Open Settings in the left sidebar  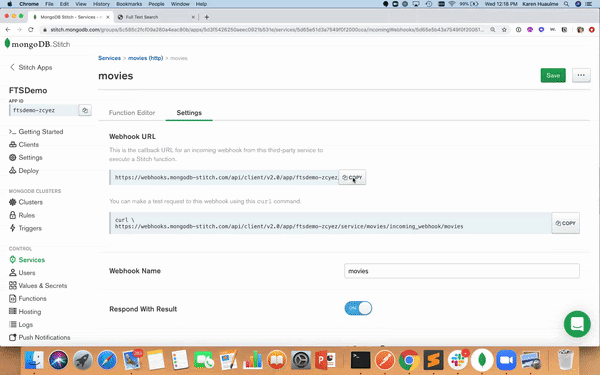click(x=26, y=158)
